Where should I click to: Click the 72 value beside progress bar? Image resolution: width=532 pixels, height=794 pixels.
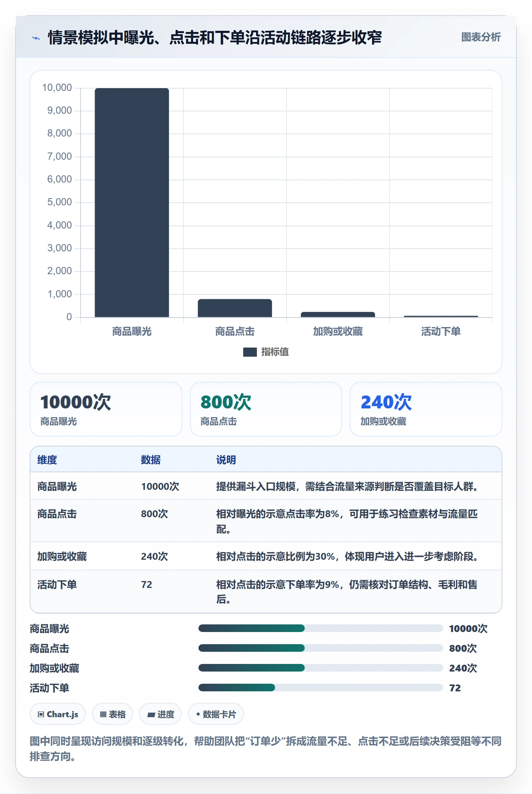(455, 688)
